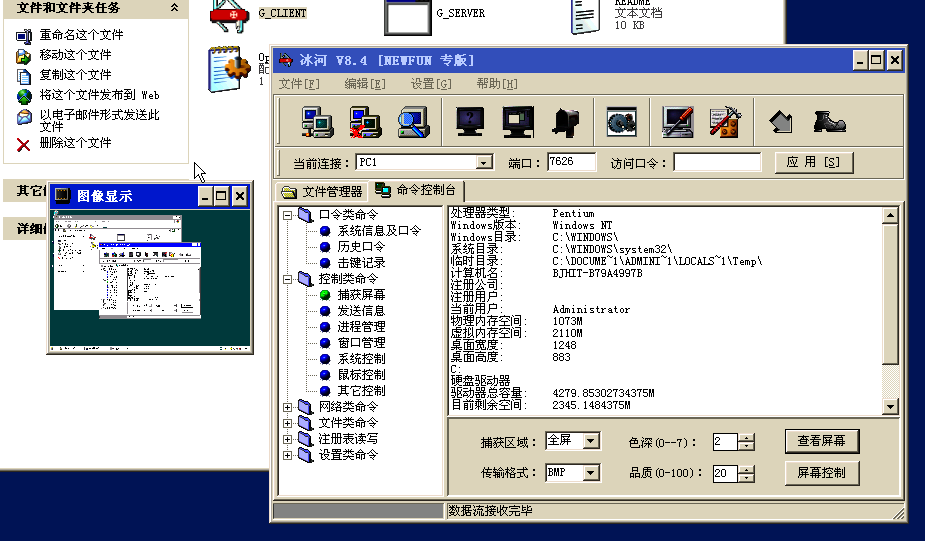This screenshot has height=541, width=925.
Task: Click the info pane scroll-up arrow
Action: (x=890, y=215)
